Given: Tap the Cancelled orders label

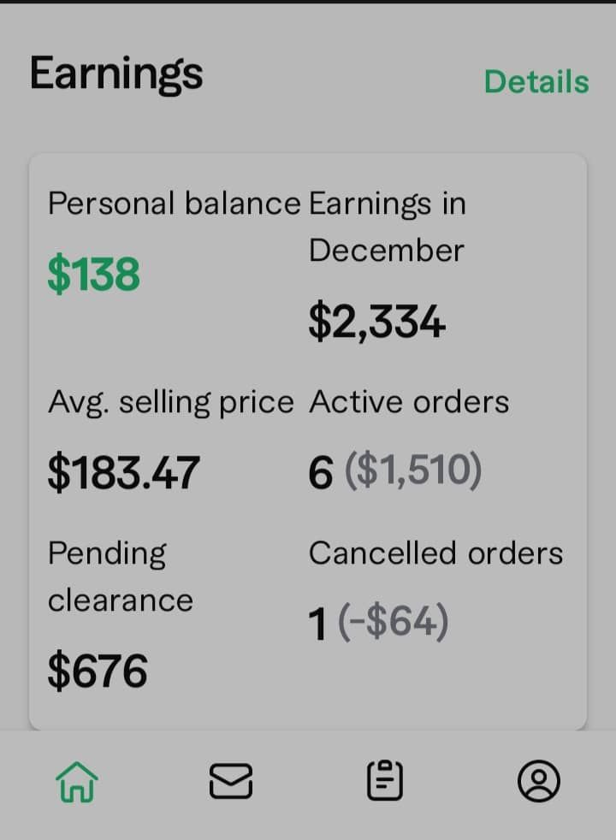Looking at the screenshot, I should (x=435, y=553).
